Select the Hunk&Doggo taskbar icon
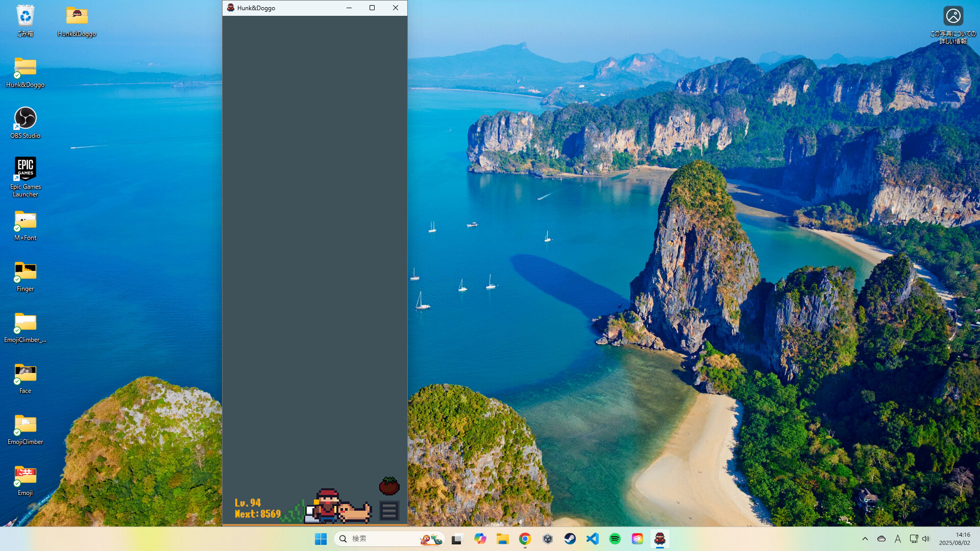The height and width of the screenshot is (551, 980). point(660,539)
